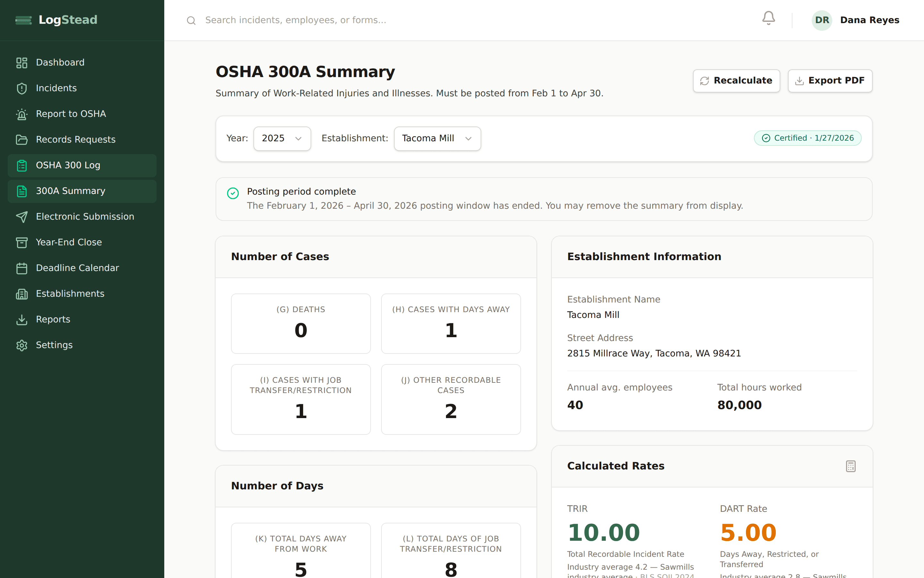
Task: Click the refresh icon in Recalculate button
Action: (705, 81)
